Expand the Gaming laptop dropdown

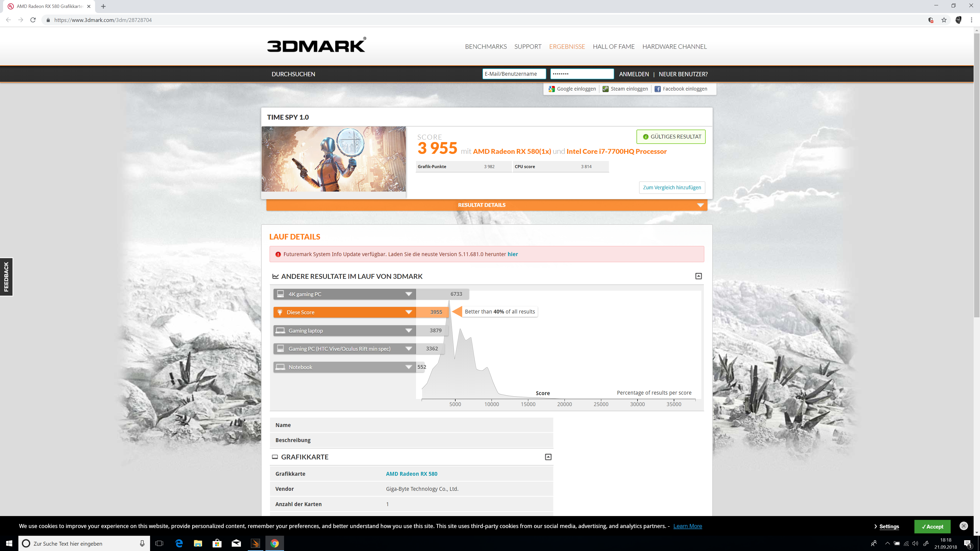(x=409, y=330)
